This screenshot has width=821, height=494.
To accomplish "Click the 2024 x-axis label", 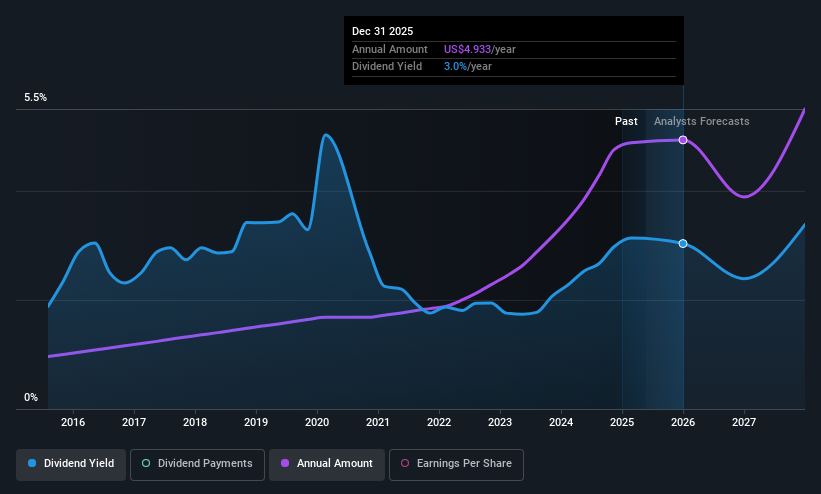I will (561, 422).
